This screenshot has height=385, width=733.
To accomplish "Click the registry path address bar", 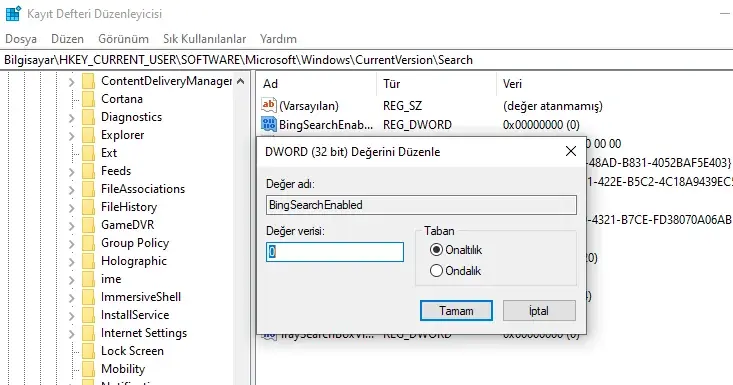I will click(366, 60).
